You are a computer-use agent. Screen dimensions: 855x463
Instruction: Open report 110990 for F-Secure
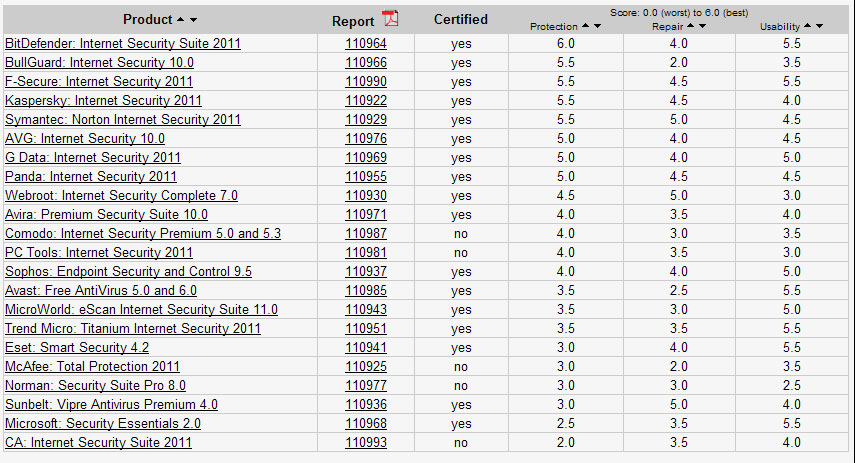(x=366, y=82)
